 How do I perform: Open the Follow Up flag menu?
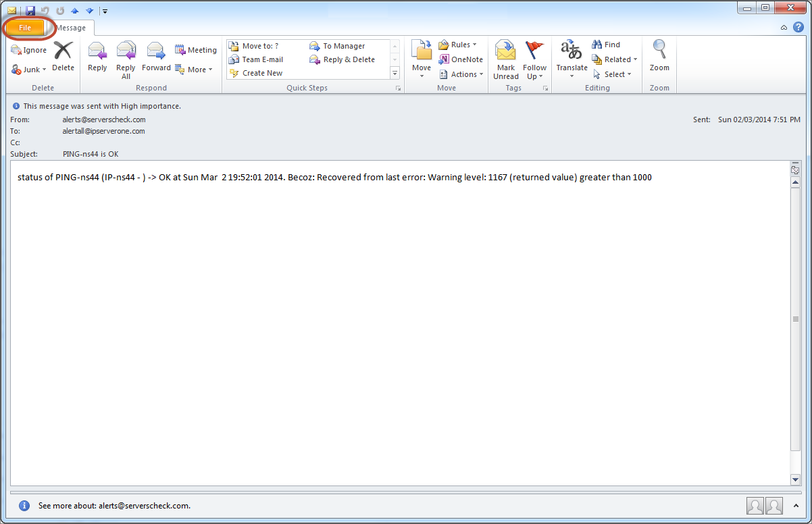pos(534,61)
